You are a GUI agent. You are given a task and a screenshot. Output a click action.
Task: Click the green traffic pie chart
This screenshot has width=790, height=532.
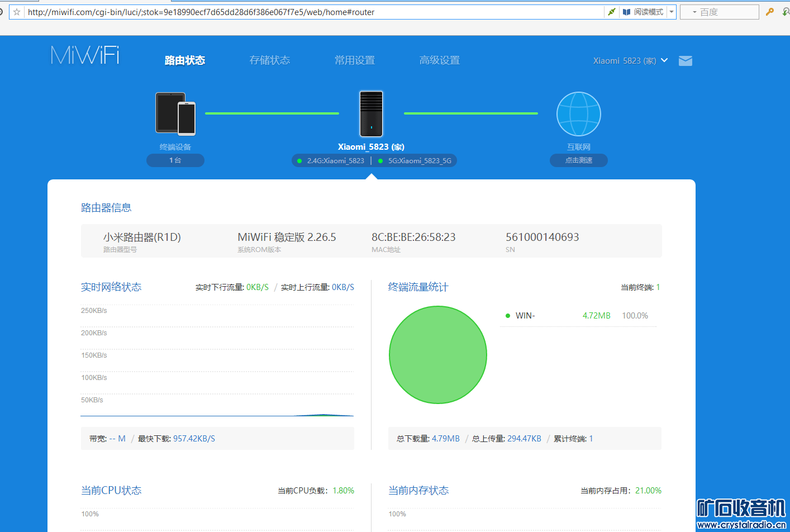pyautogui.click(x=438, y=355)
